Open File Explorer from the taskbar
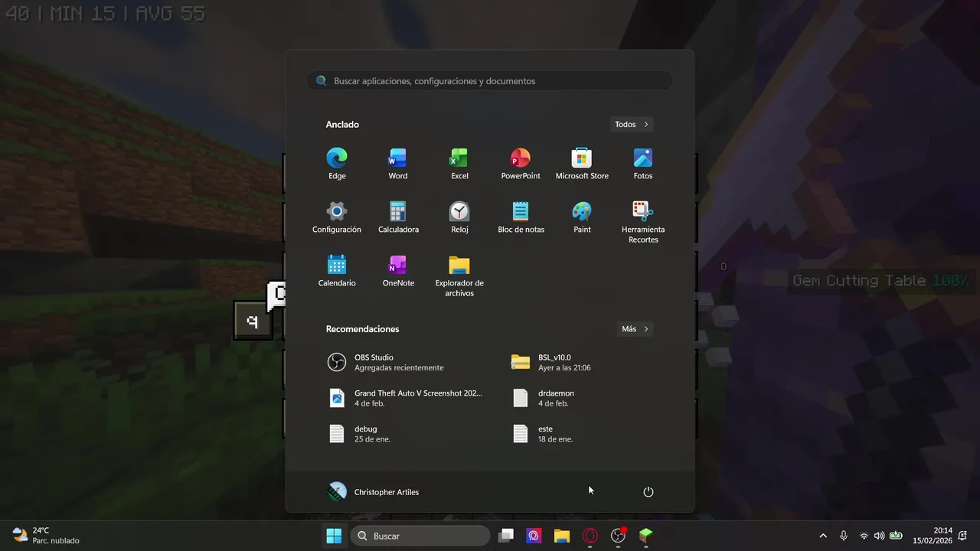 click(x=562, y=536)
